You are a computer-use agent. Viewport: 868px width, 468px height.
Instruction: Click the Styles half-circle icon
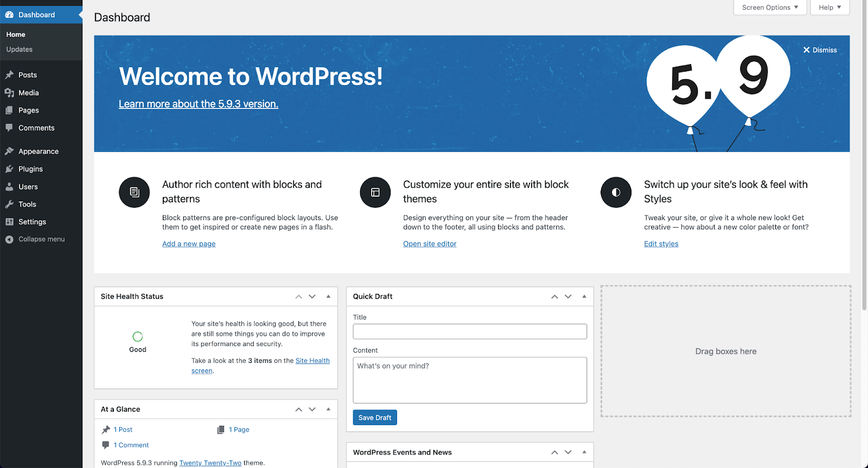616,192
